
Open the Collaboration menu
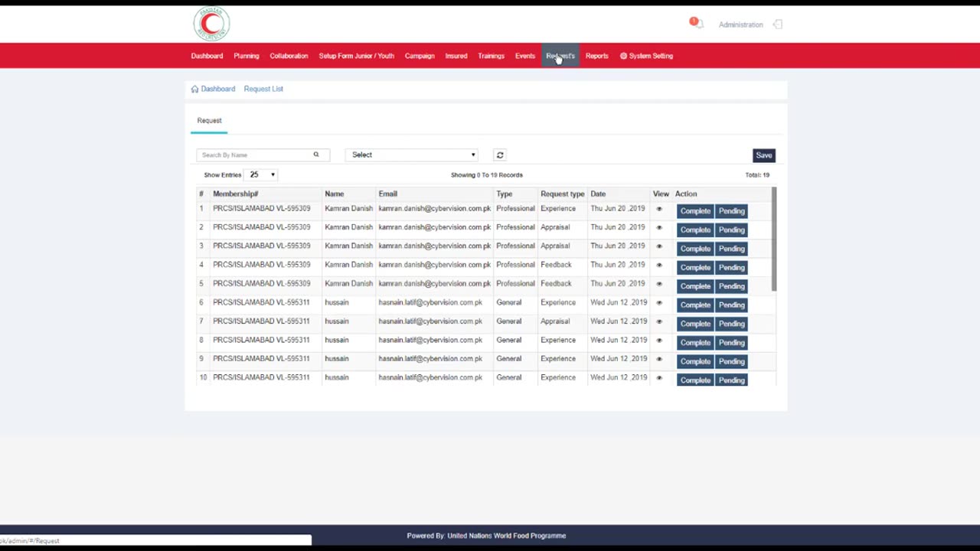pos(289,56)
